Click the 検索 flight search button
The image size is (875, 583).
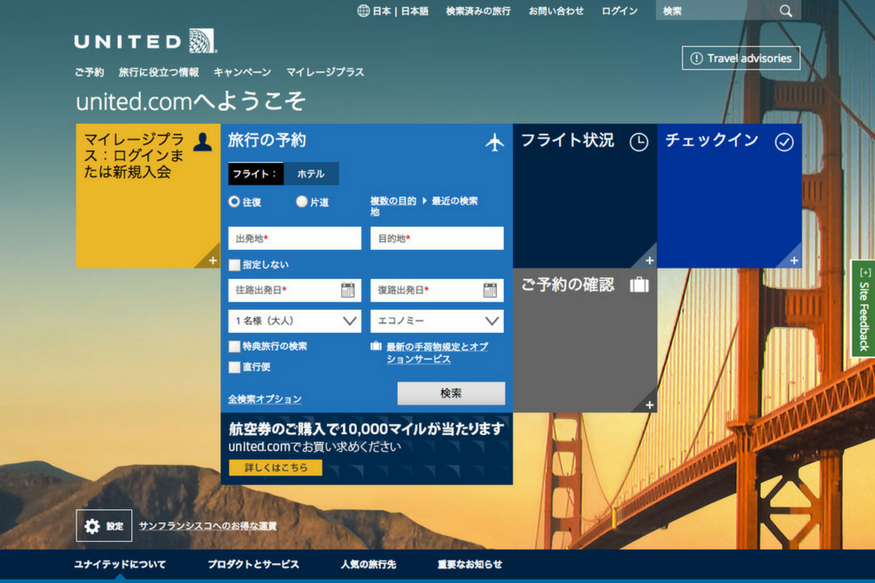[451, 393]
